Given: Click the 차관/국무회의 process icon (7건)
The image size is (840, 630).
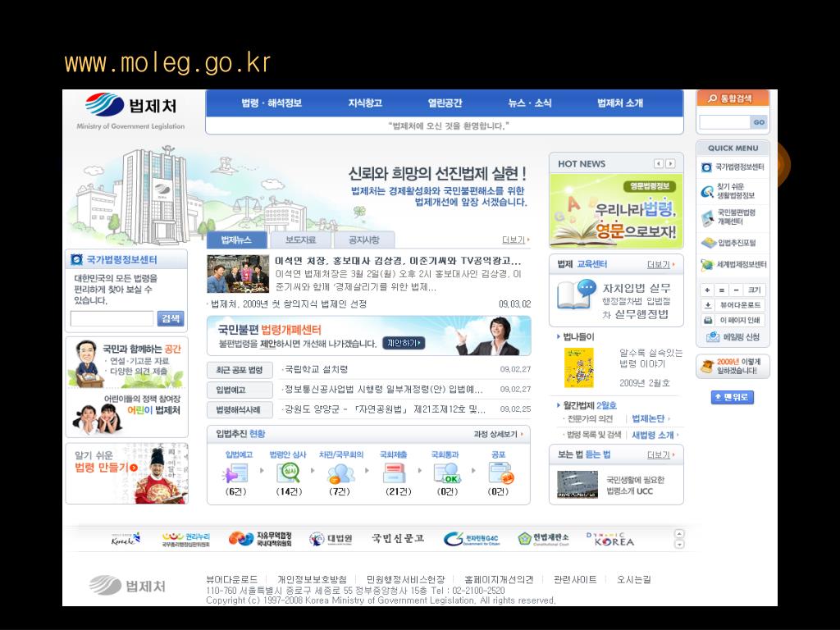Looking at the screenshot, I should [x=340, y=474].
